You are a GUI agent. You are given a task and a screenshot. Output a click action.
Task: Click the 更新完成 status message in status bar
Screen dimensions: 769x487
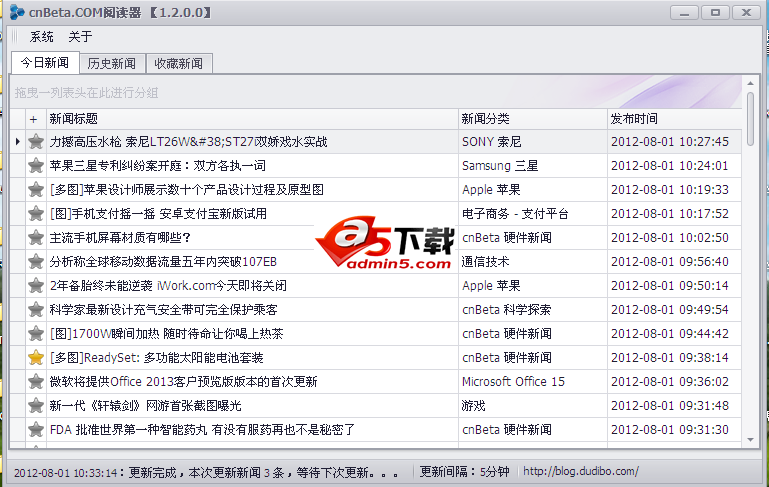tap(206, 473)
